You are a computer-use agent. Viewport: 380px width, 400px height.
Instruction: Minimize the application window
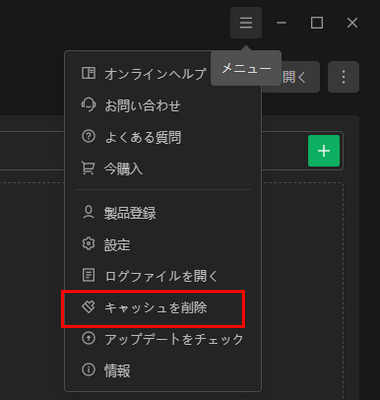(281, 23)
